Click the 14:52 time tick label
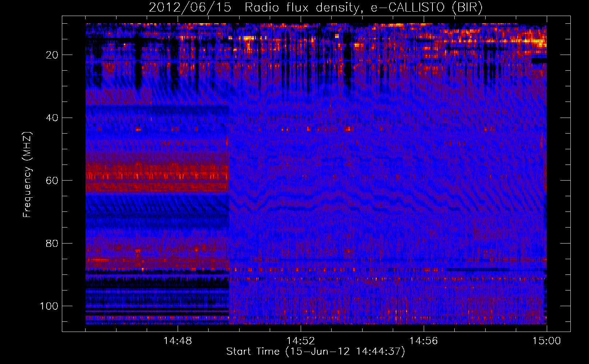 click(x=301, y=341)
